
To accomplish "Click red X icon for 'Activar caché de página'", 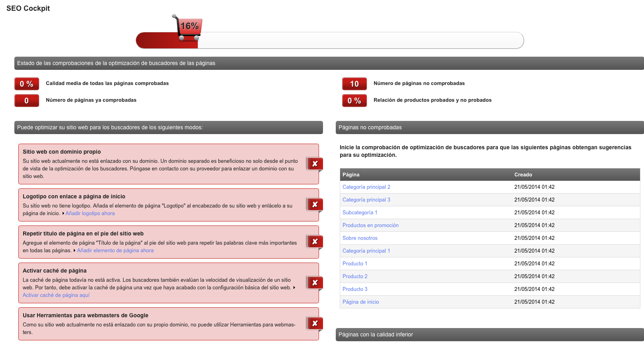I will pos(315,283).
